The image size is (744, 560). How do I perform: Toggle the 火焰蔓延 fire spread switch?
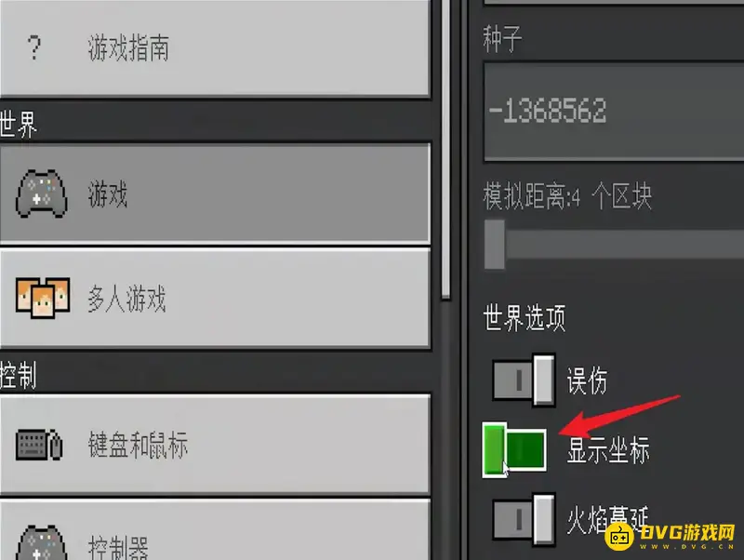[x=524, y=520]
